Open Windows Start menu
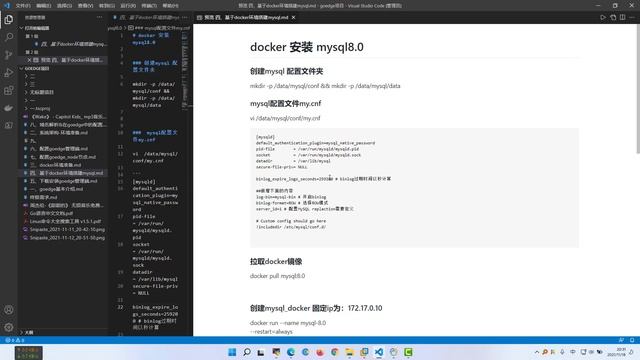The width and height of the screenshot is (640, 360). pyautogui.click(x=232, y=352)
